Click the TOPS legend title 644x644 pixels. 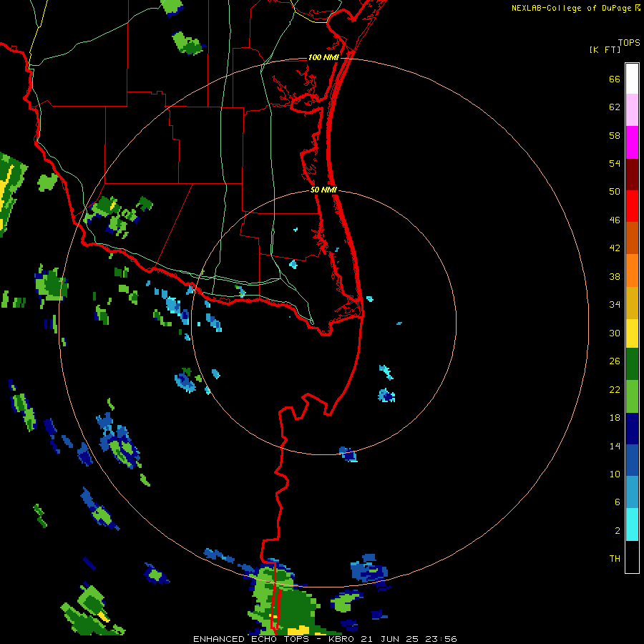pos(629,42)
